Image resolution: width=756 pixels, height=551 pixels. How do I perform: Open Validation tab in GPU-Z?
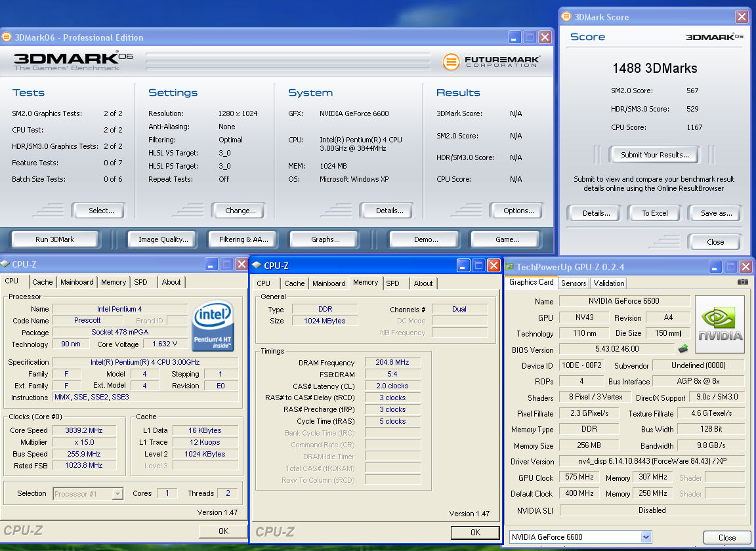(x=608, y=283)
